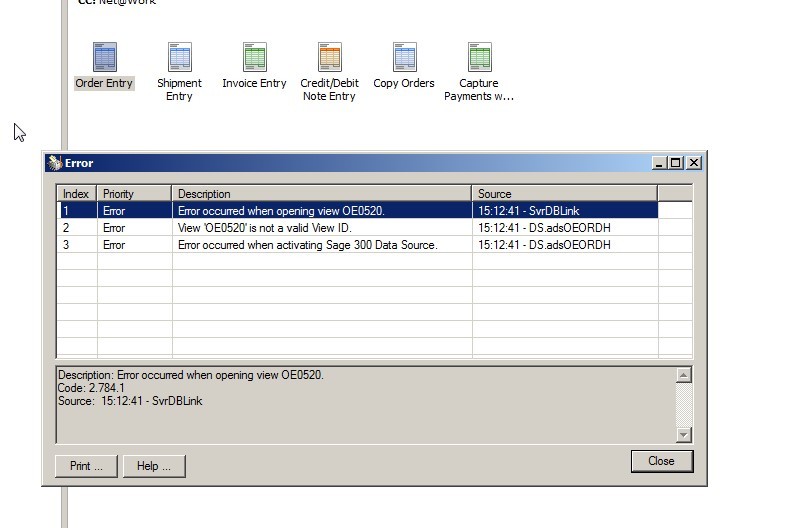The height and width of the screenshot is (528, 795).
Task: Select row 'View 'OE0520' is not a valid View ID.'
Action: [x=357, y=228]
